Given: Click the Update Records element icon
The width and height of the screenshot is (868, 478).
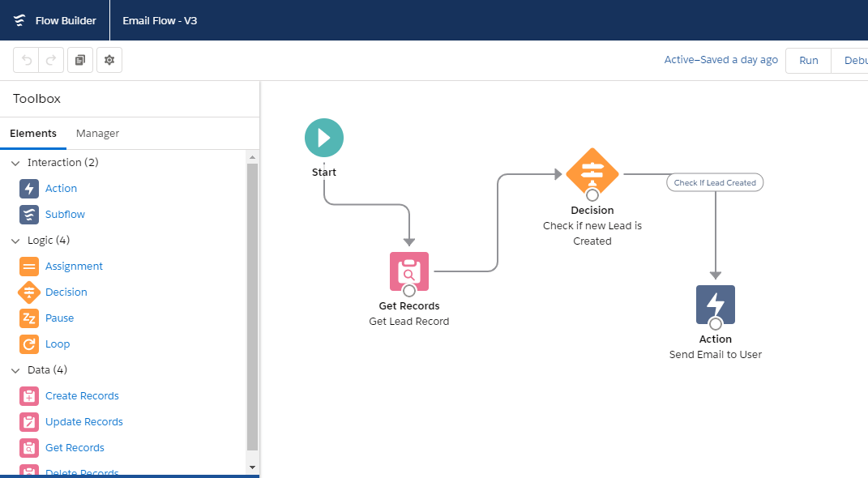Looking at the screenshot, I should [29, 421].
